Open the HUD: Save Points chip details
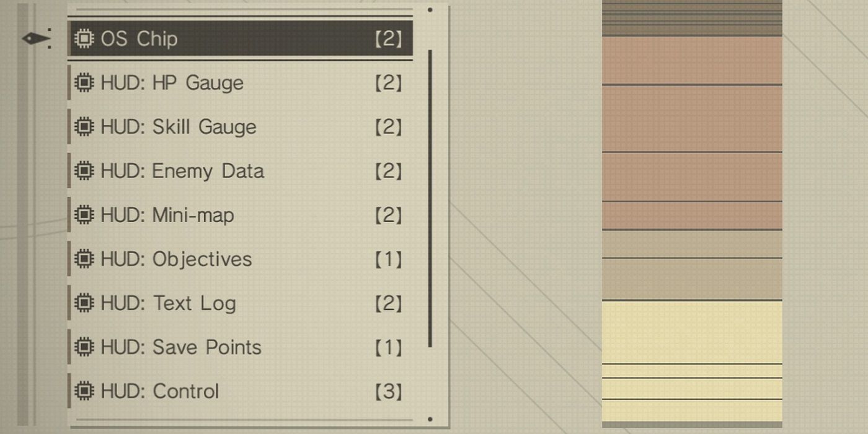Image resolution: width=868 pixels, height=434 pixels. (239, 347)
